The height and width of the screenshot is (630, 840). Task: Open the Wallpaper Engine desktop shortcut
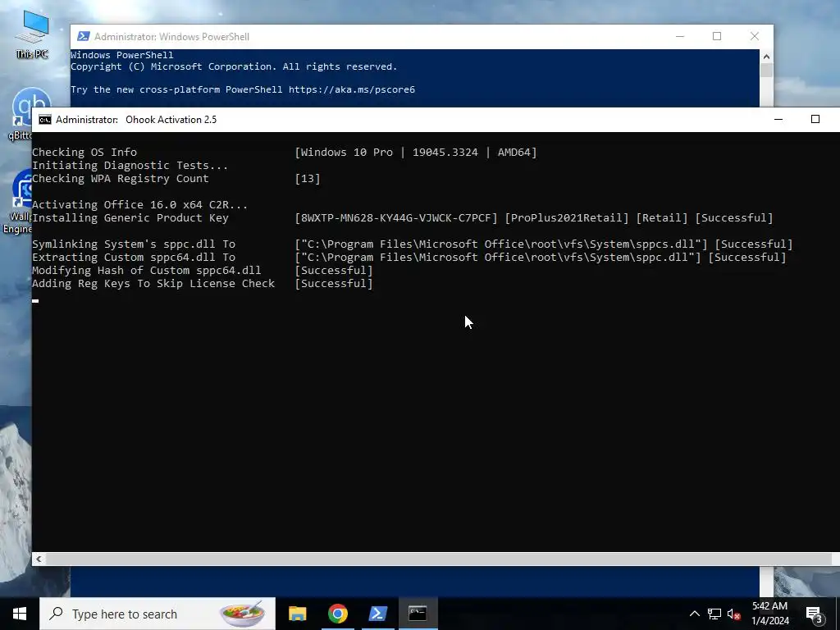[x=17, y=202]
